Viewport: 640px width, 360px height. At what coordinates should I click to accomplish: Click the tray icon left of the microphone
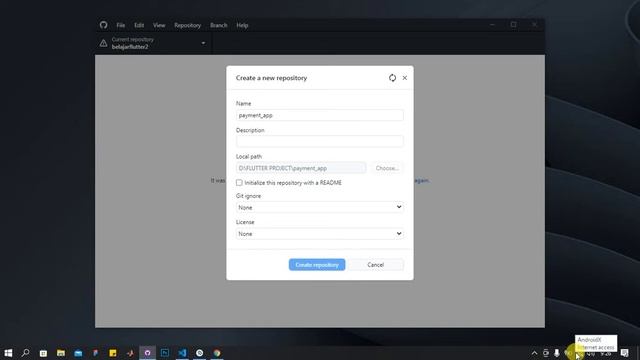546,353
